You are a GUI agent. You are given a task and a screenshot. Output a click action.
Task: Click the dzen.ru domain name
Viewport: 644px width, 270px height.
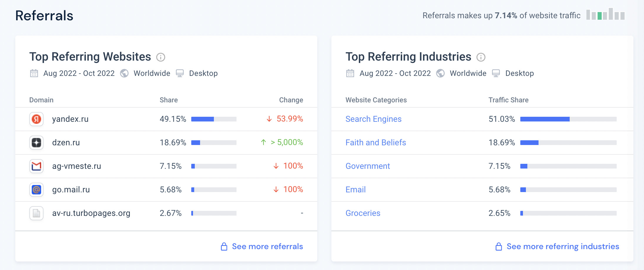[66, 143]
